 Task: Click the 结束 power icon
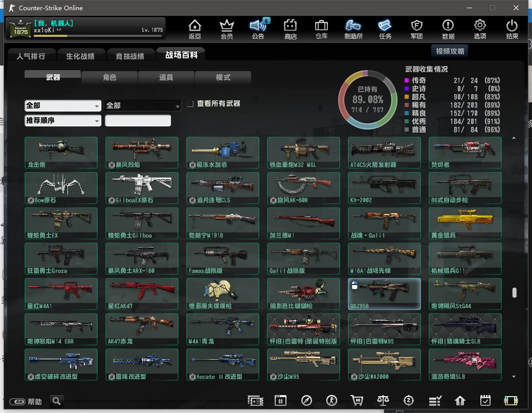[512, 29]
